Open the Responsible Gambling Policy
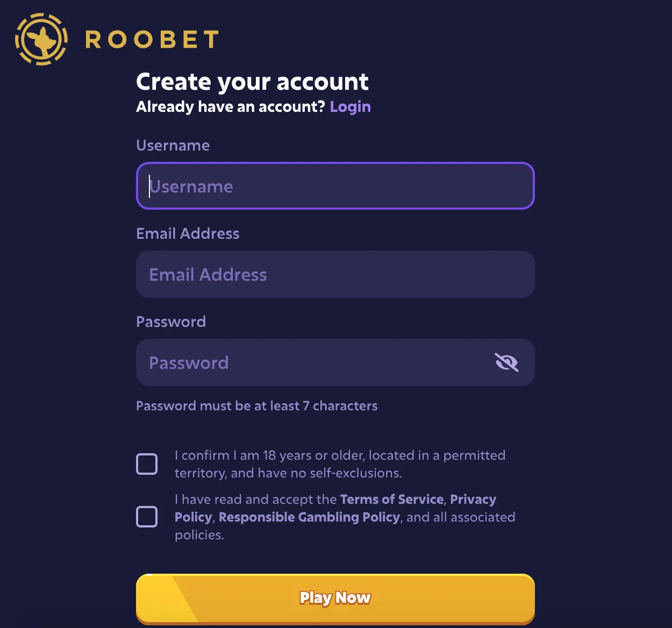The width and height of the screenshot is (672, 628). tap(308, 517)
